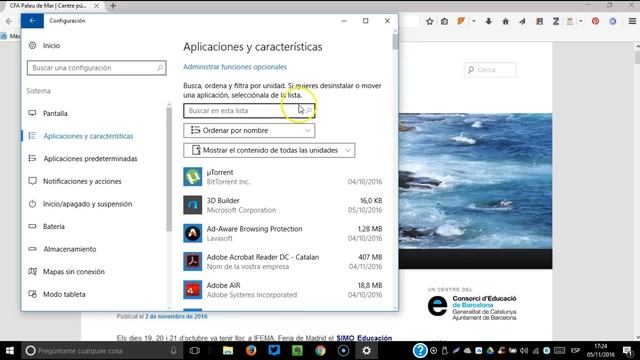Open Inicio in the settings sidebar
Image resolution: width=640 pixels, height=360 pixels.
pos(44,45)
